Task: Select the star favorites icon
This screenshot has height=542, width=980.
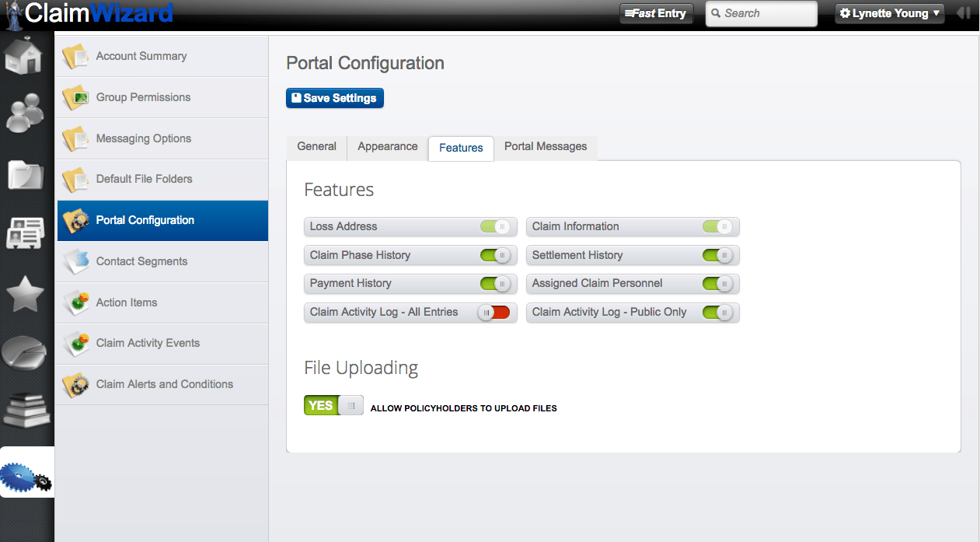Action: pos(25,292)
